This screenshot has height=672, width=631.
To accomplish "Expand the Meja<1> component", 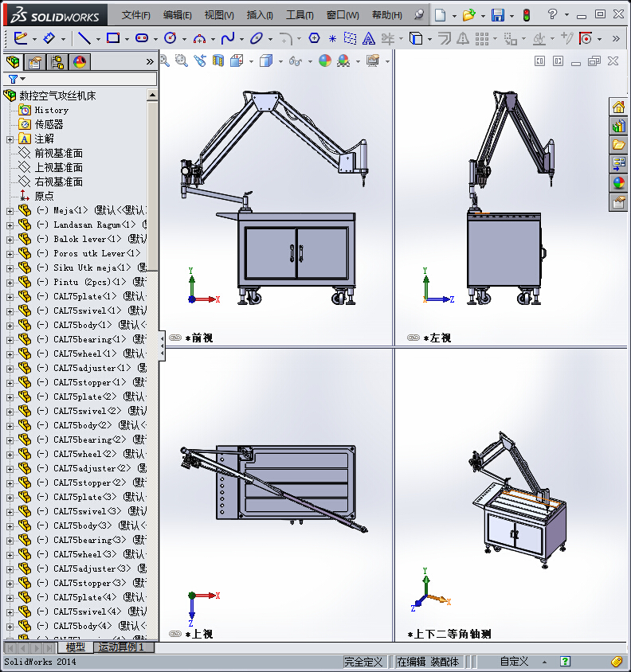I will click(x=10, y=211).
